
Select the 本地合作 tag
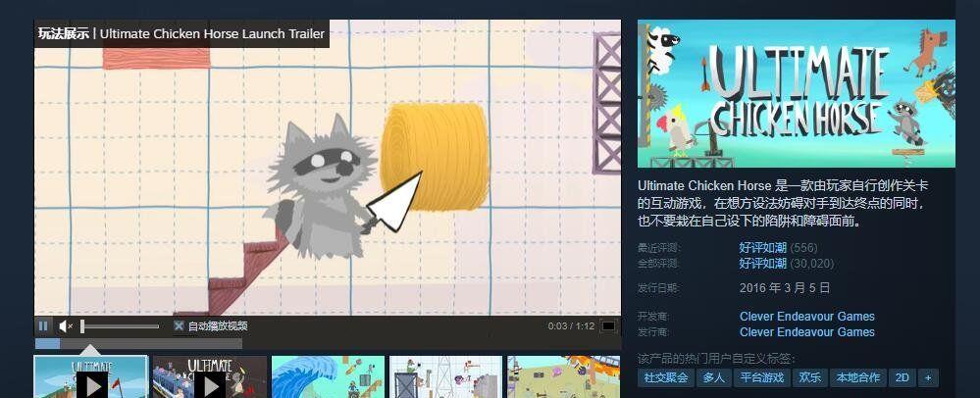[857, 377]
